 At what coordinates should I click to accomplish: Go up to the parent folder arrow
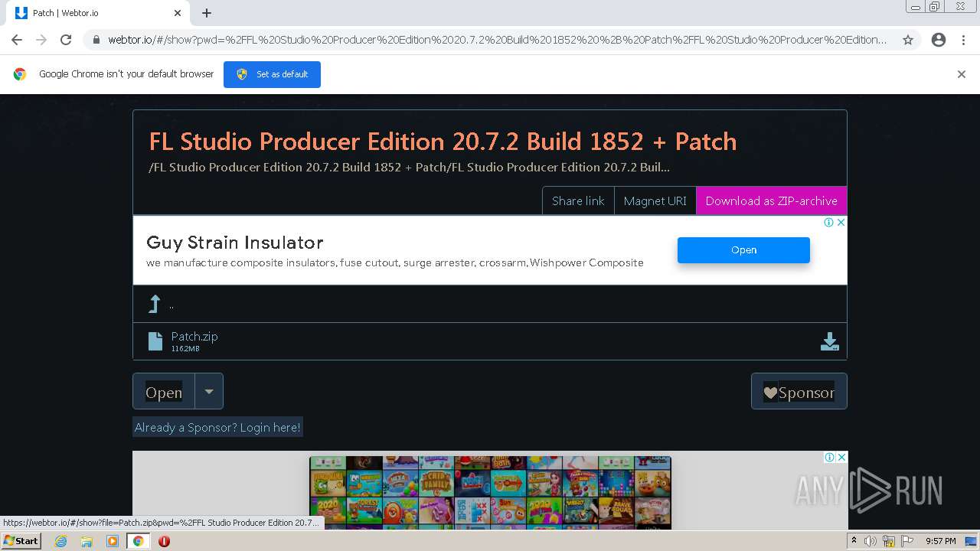pyautogui.click(x=155, y=304)
